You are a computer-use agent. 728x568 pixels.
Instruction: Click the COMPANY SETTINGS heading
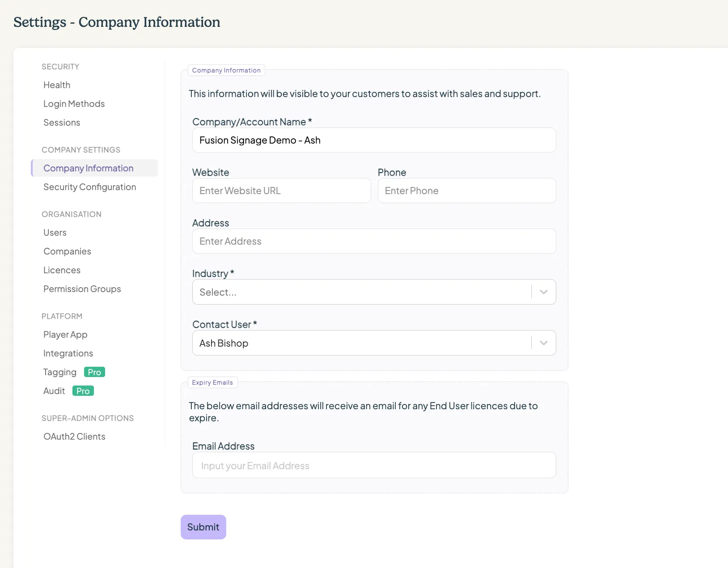point(81,150)
